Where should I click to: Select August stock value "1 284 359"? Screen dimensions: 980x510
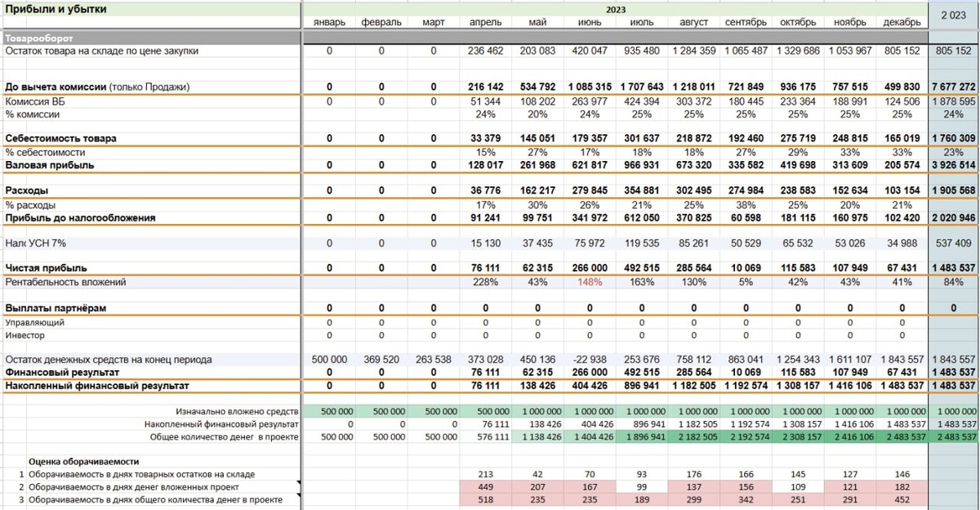(x=694, y=51)
